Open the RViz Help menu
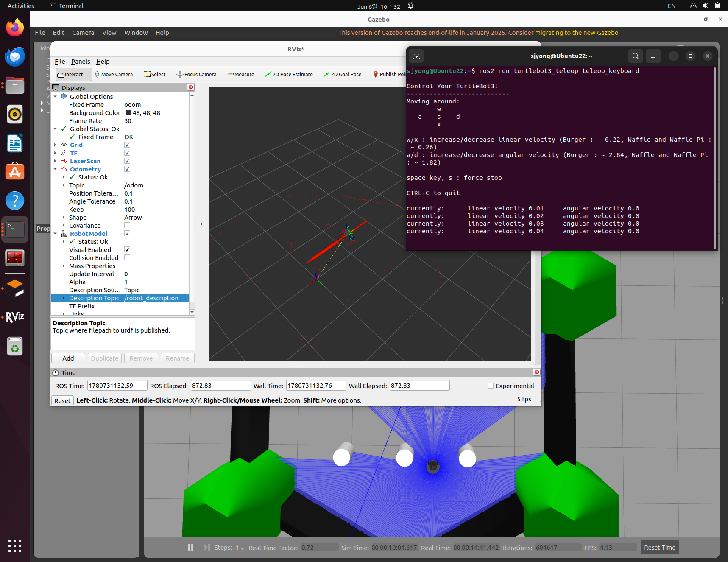Viewport: 728px width, 562px height. pos(103,62)
